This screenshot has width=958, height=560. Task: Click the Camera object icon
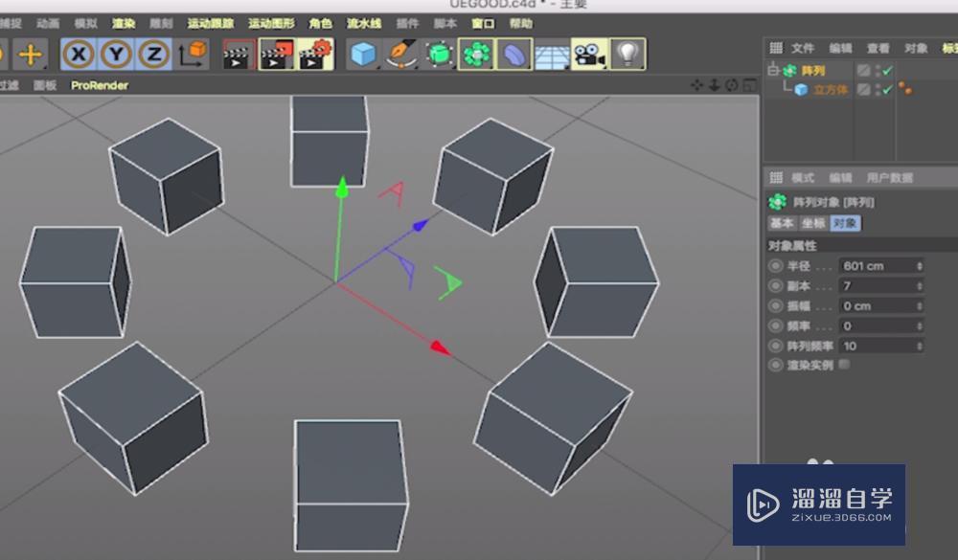click(x=589, y=55)
